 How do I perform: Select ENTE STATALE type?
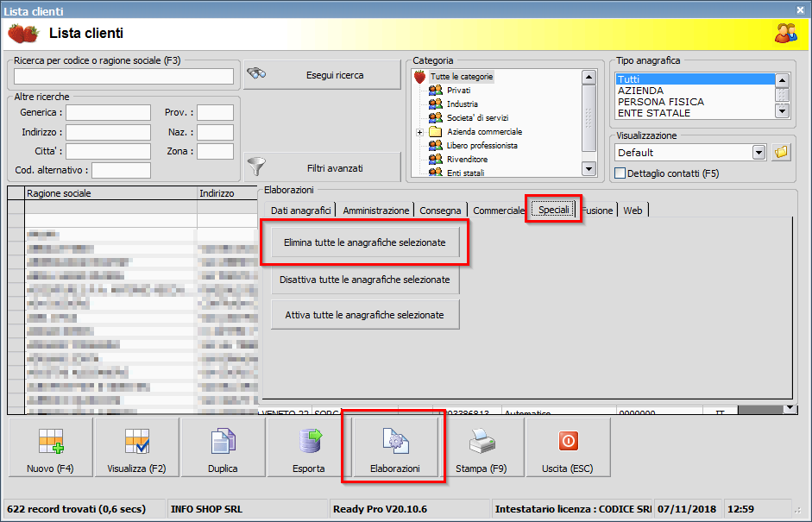pos(695,113)
